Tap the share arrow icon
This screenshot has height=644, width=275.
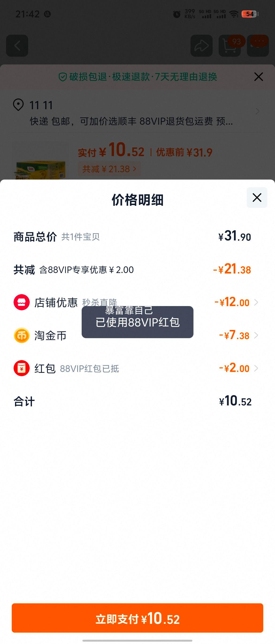click(201, 45)
